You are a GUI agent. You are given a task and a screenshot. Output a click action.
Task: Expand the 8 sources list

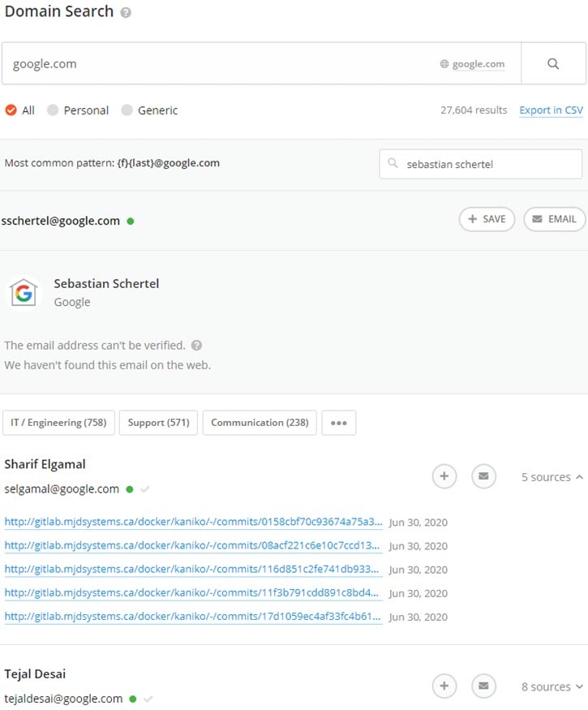[x=552, y=687]
